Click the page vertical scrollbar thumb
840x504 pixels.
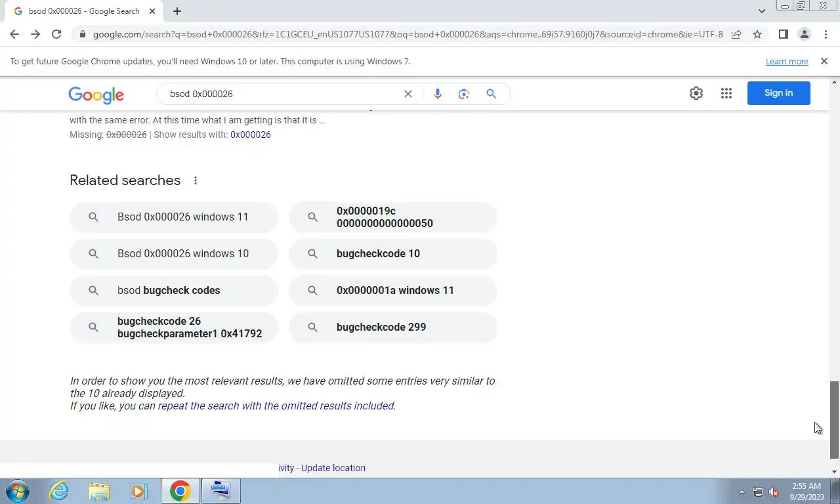(835, 420)
